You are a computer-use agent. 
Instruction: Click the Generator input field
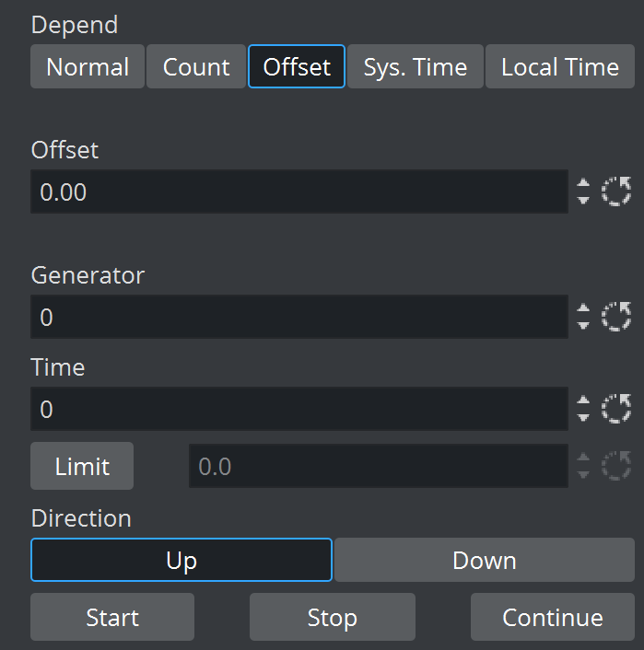[299, 317]
